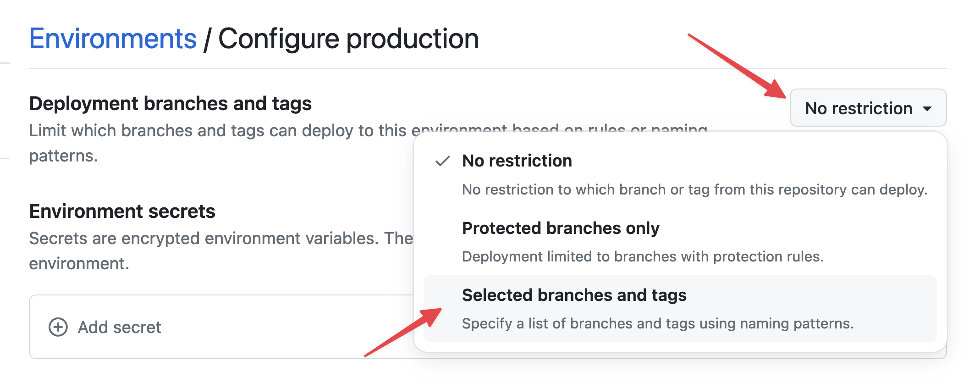Image resolution: width=980 pixels, height=389 pixels.
Task: Click 'Deployment limited to branches' description
Action: pos(642,256)
